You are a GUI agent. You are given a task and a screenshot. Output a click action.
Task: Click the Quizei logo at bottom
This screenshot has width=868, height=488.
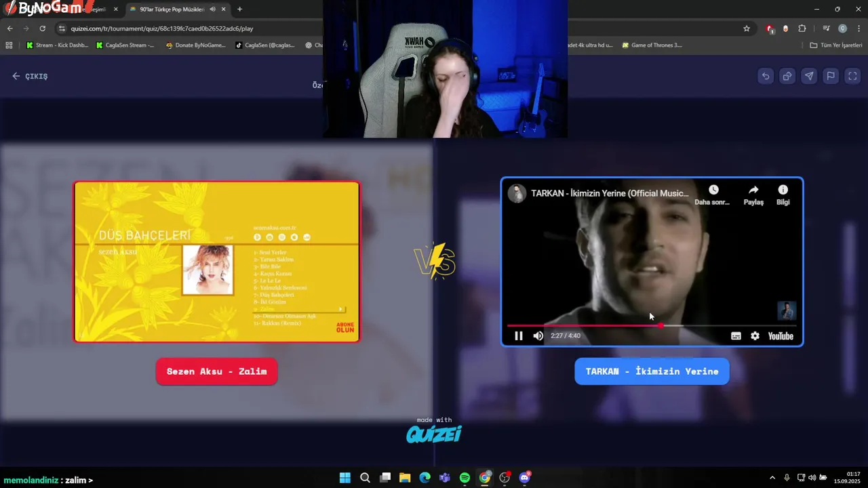pos(434,434)
